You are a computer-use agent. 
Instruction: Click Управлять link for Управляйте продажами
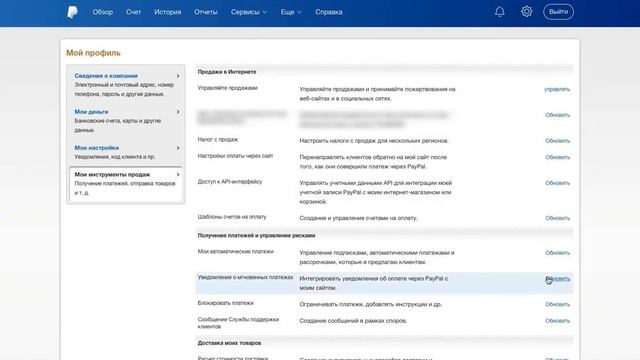coord(557,89)
